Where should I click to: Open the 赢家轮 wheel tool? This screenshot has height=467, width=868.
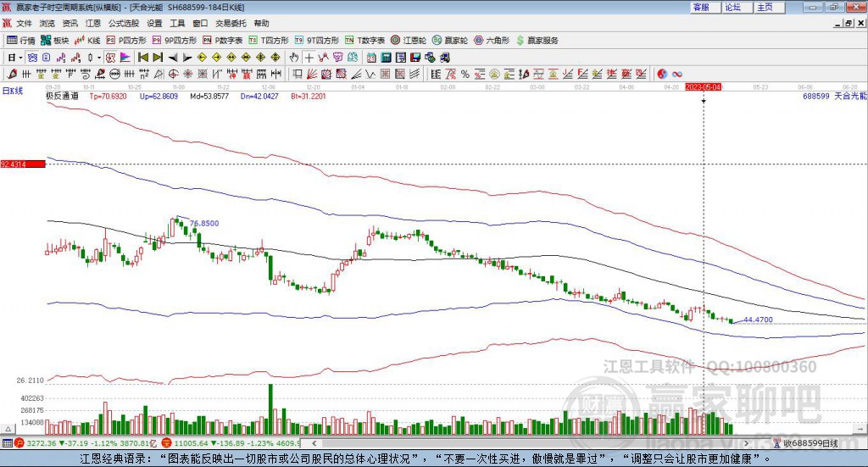(x=450, y=41)
